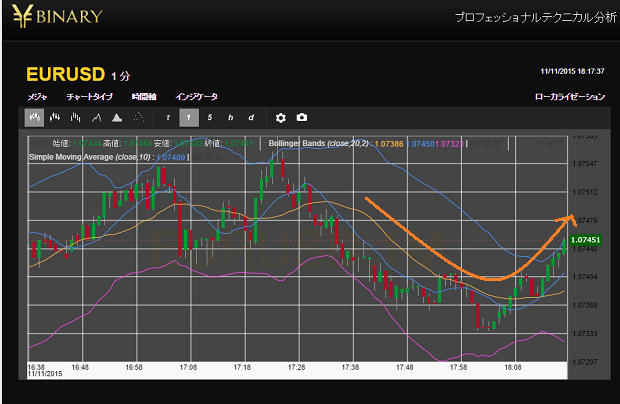The width and height of the screenshot is (620, 404).
Task: Click Bollinger upper value 1.07450
Action: click(421, 144)
